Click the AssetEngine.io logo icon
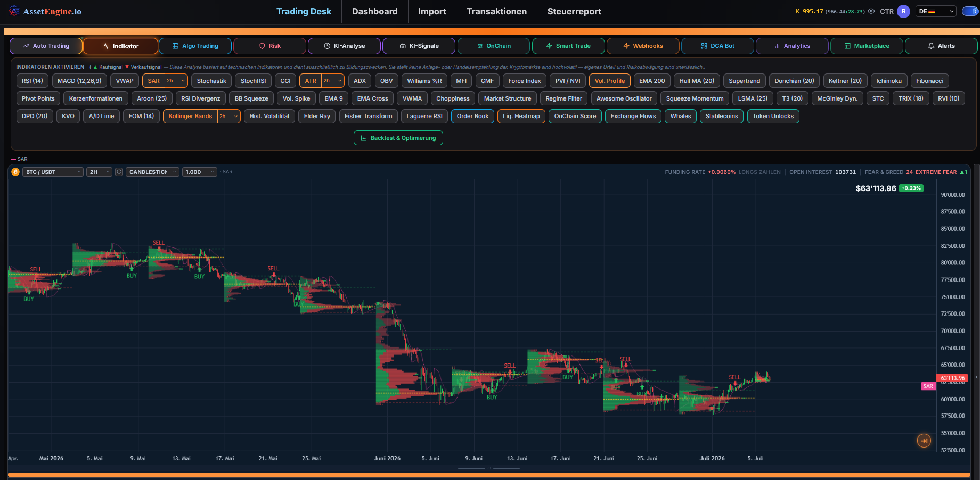Viewport: 980px width, 480px height. point(14,11)
